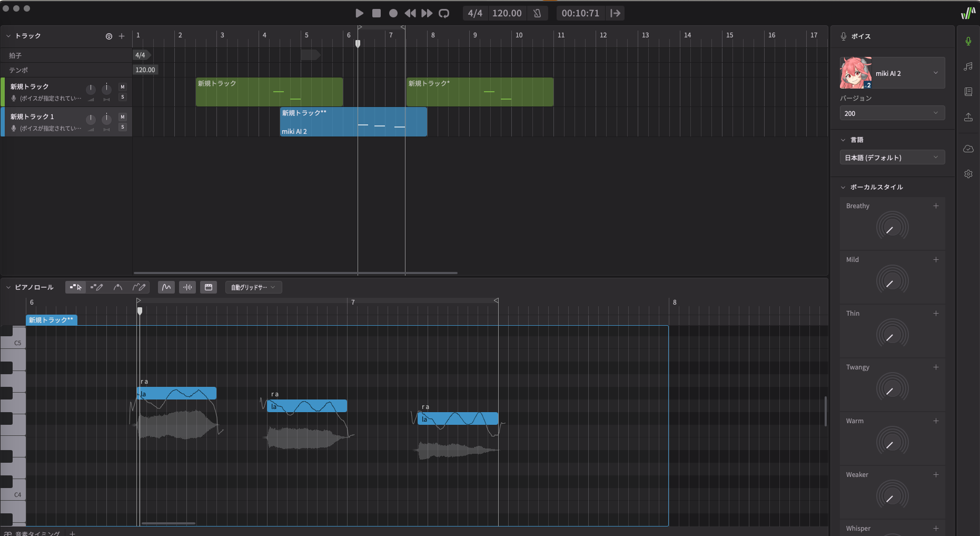The width and height of the screenshot is (980, 536).
Task: Click the plus icon next to Breathy
Action: pyautogui.click(x=936, y=206)
